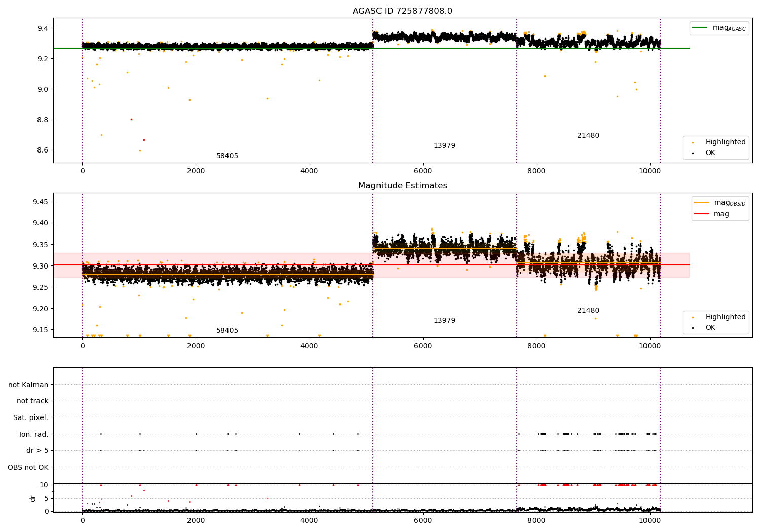Click the red line sample beside 'mag' legend entry
Viewport: 760px width, 532px height.
click(x=701, y=214)
